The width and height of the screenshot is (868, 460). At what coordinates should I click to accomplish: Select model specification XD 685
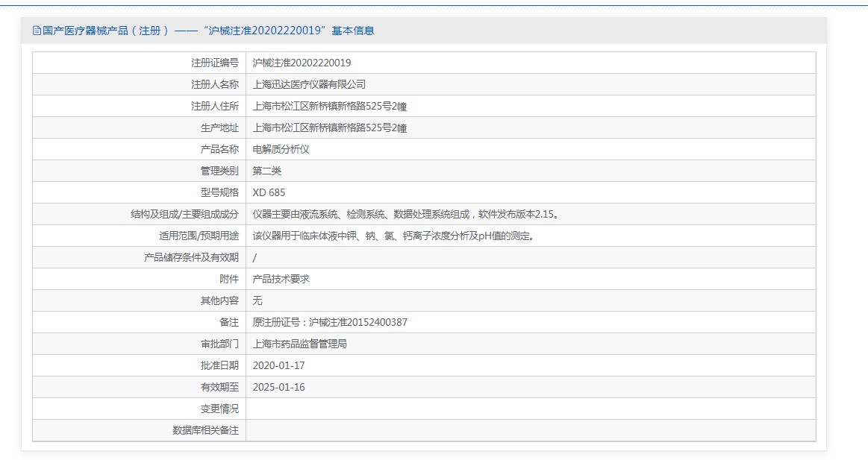269,192
